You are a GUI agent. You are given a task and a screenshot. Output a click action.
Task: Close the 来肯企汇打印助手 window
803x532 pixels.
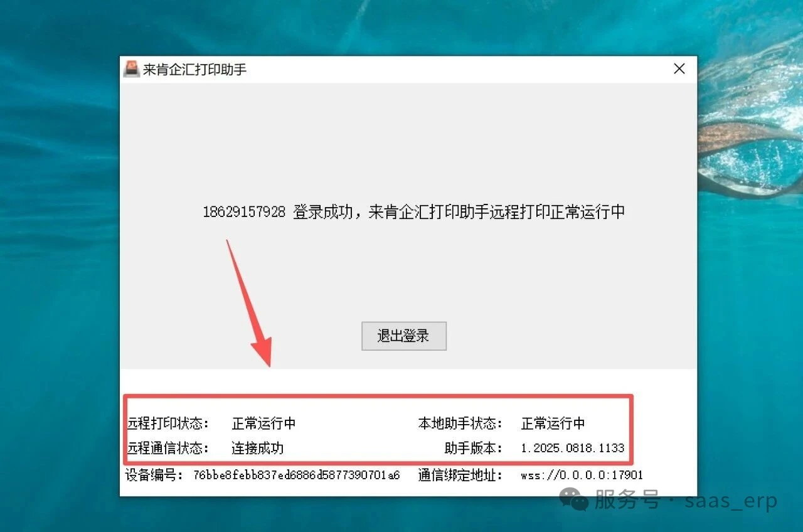point(679,69)
